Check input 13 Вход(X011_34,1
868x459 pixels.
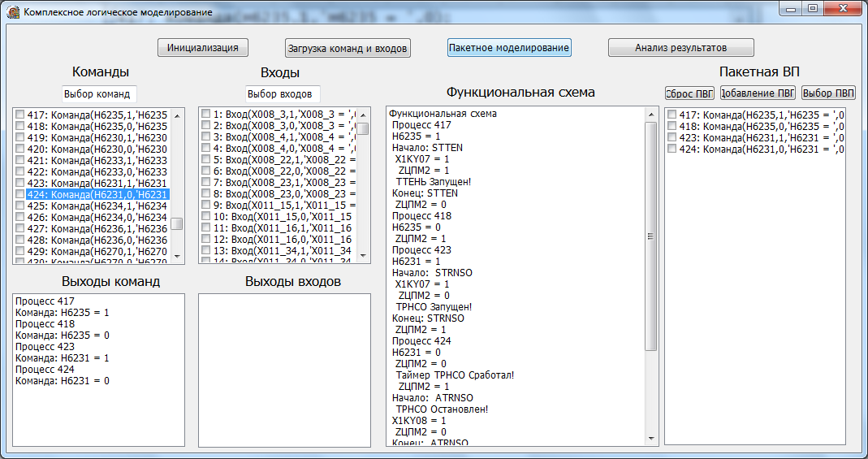tap(206, 249)
